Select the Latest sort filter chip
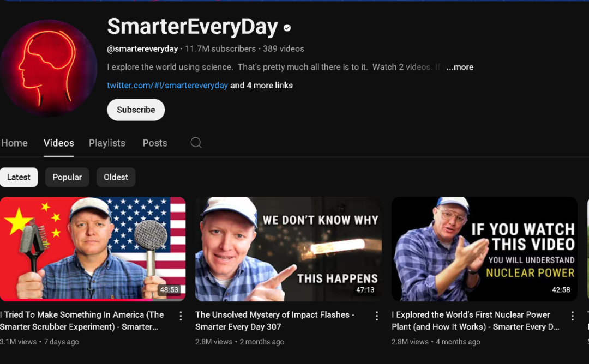589x364 pixels. pos(19,177)
